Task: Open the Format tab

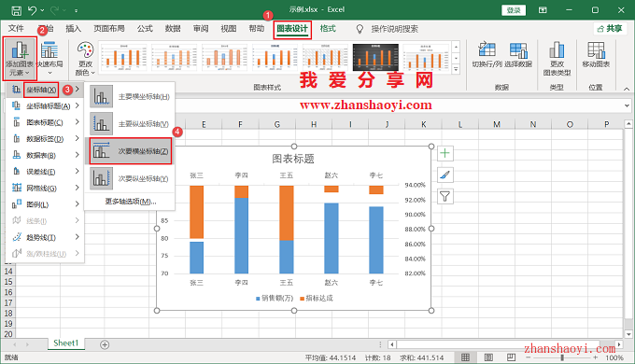Action: pos(328,29)
